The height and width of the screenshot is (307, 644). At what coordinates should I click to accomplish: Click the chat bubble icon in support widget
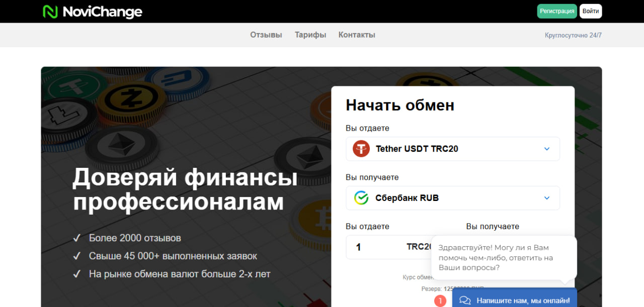click(465, 300)
